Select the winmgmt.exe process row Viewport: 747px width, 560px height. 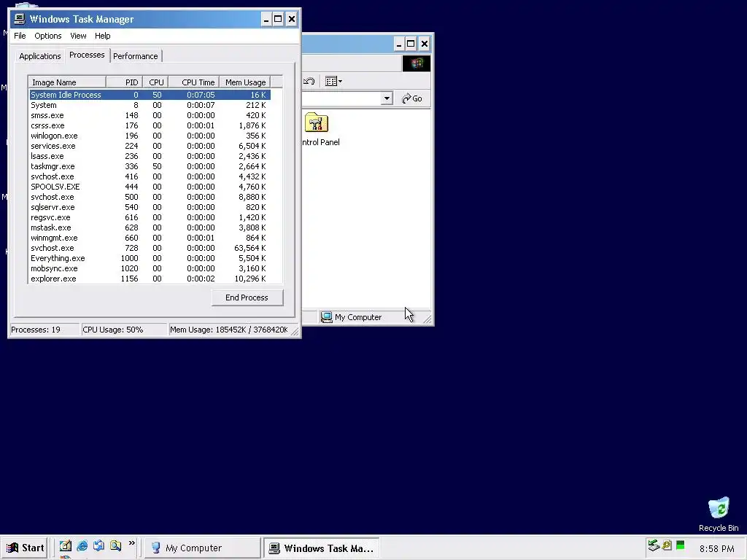pos(150,238)
